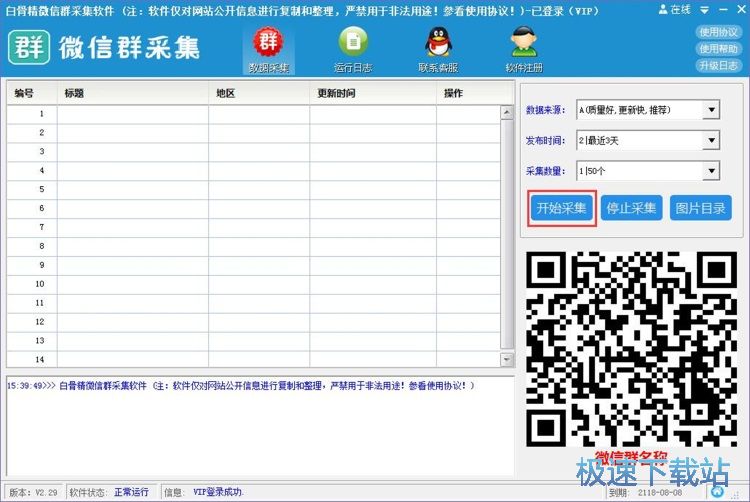The height and width of the screenshot is (502, 750).
Task: Open the 升级日志 link
Action: click(718, 65)
